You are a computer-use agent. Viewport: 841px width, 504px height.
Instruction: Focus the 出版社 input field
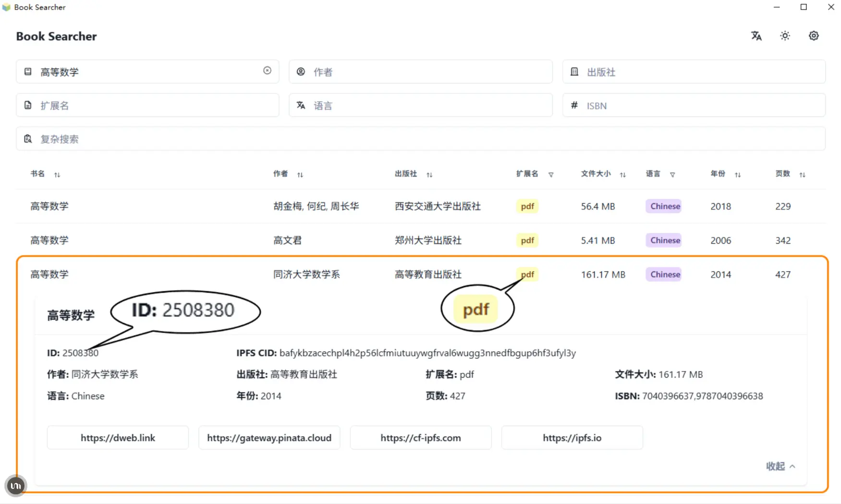coord(694,72)
